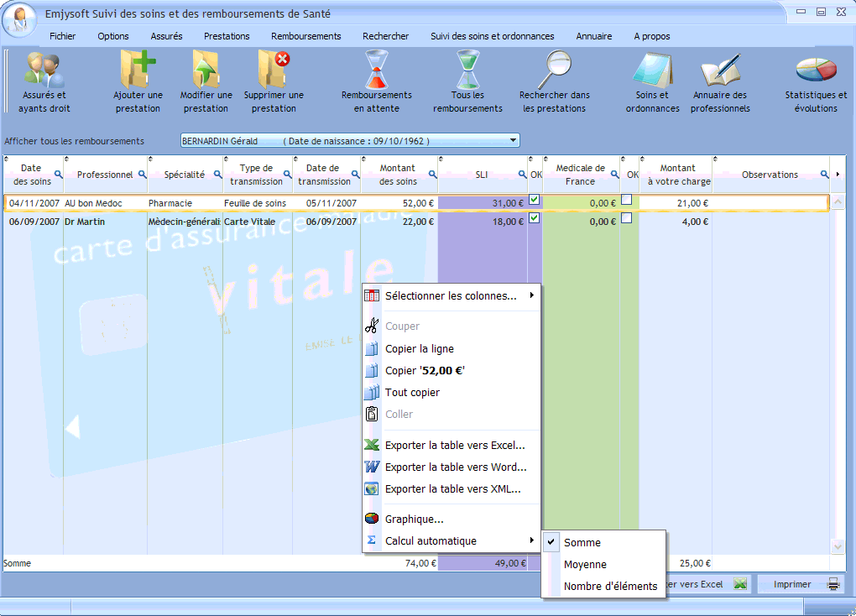Show Tous les remboursements
Image resolution: width=856 pixels, height=616 pixels.
467,82
